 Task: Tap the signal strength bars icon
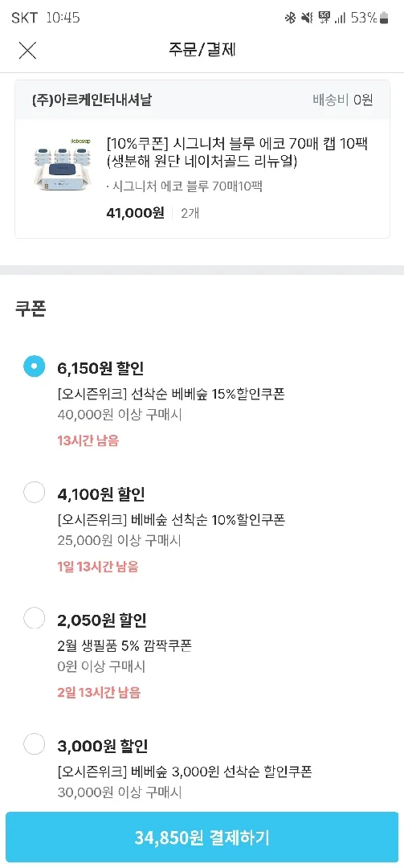pyautogui.click(x=341, y=18)
